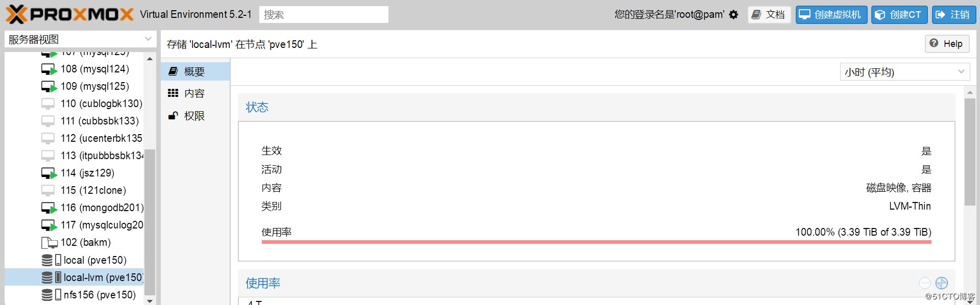The image size is (980, 305).
Task: Click the zoom-out minus icon on the usage chart
Action: tap(925, 283)
